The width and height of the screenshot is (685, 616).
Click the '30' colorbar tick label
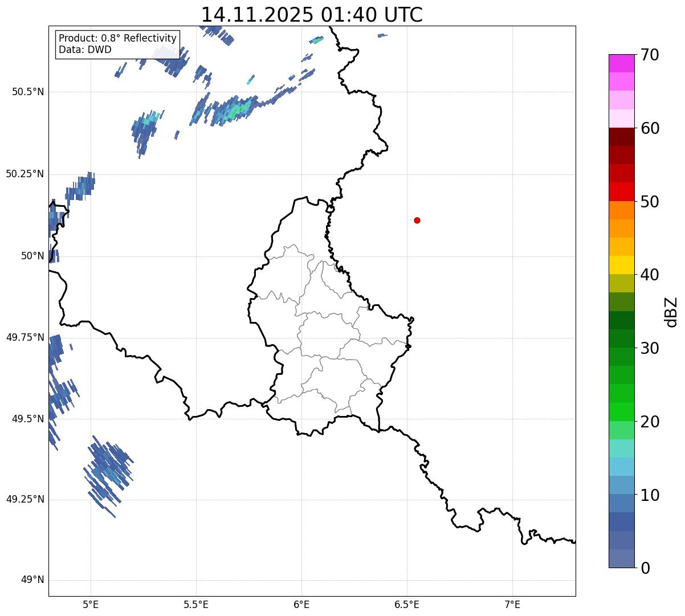tap(650, 348)
